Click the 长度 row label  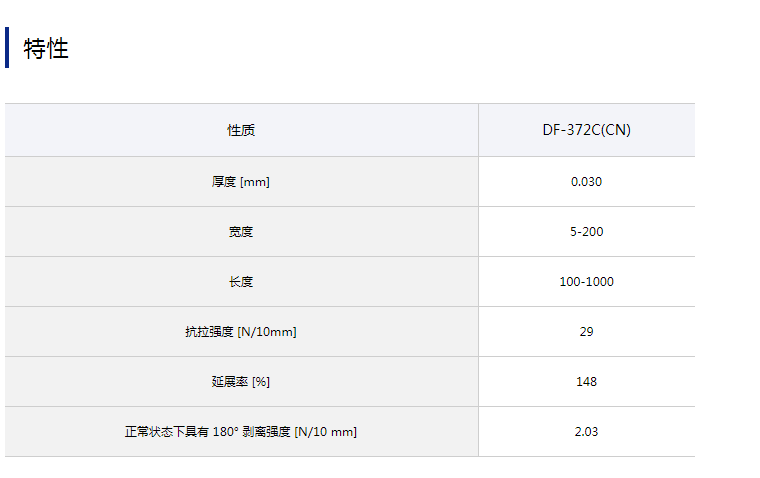pyautogui.click(x=241, y=282)
